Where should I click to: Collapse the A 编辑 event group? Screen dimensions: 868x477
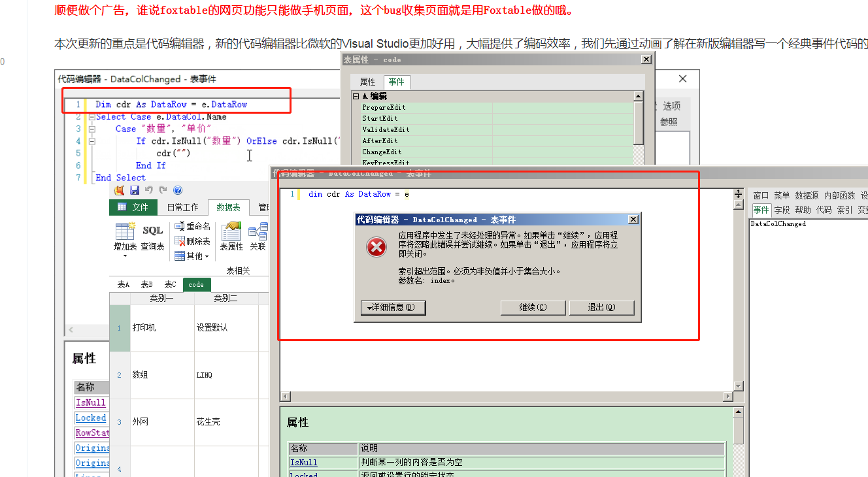coord(356,96)
